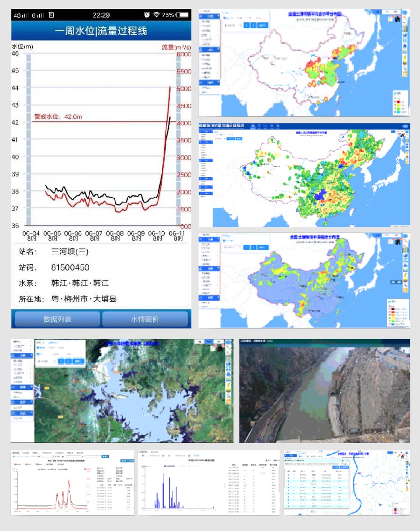Collapse first blue sidebar section in top map
The width and height of the screenshot is (420, 531).
(x=209, y=16)
